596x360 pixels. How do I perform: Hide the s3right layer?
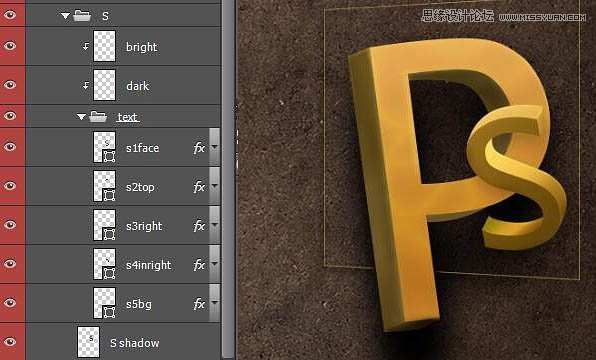[10, 225]
